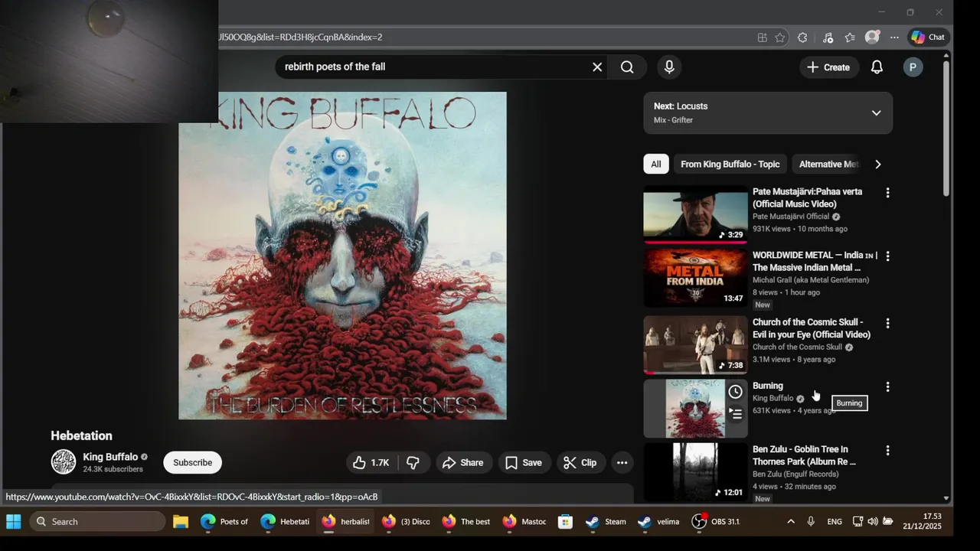Open options menu for Burning video
The height and width of the screenshot is (551, 980).
(887, 387)
